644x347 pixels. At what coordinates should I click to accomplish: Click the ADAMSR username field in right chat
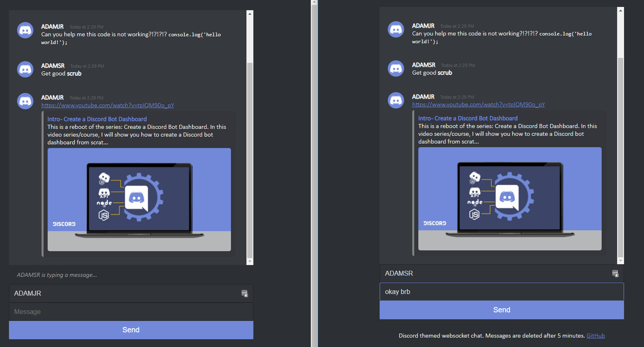coord(502,273)
